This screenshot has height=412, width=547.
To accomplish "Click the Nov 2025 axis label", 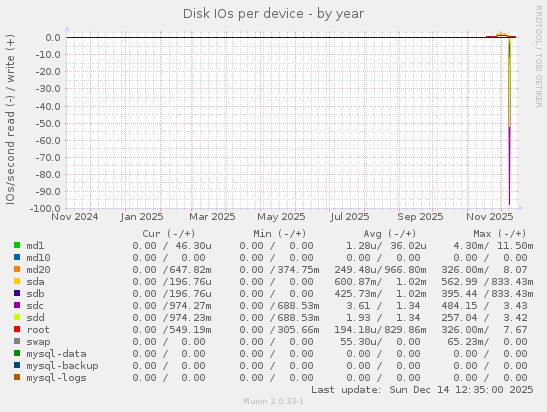I will 490,217.
